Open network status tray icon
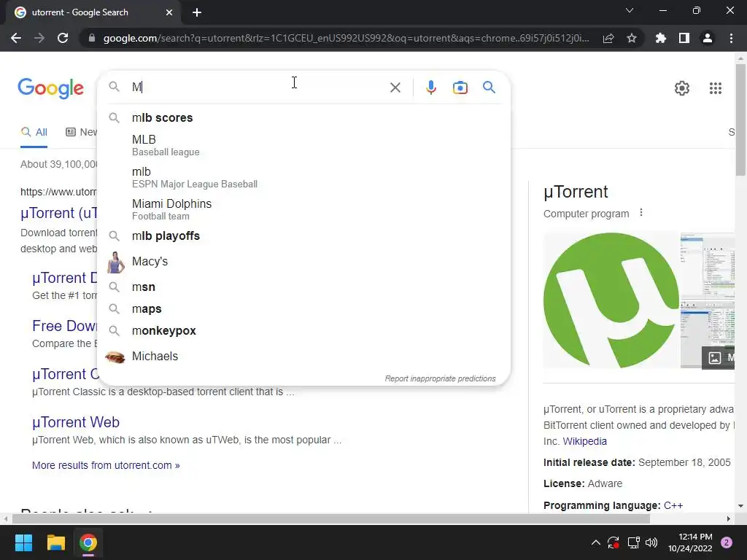Image resolution: width=747 pixels, height=560 pixels. coord(633,542)
